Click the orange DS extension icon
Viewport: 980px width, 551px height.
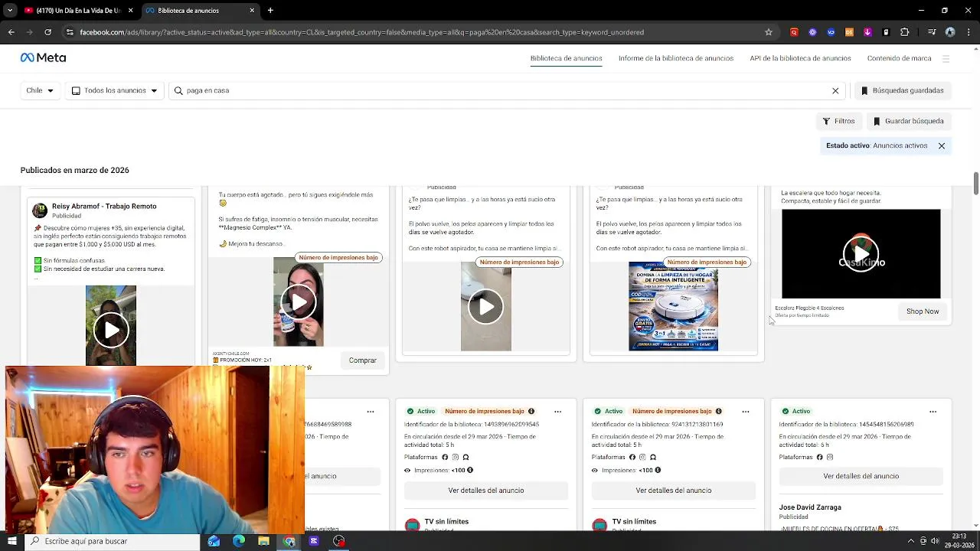849,32
